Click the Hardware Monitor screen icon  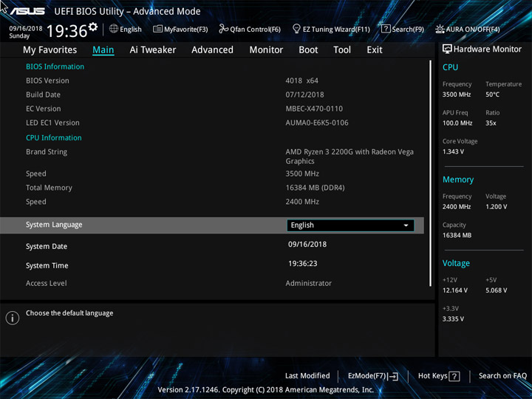(x=447, y=49)
